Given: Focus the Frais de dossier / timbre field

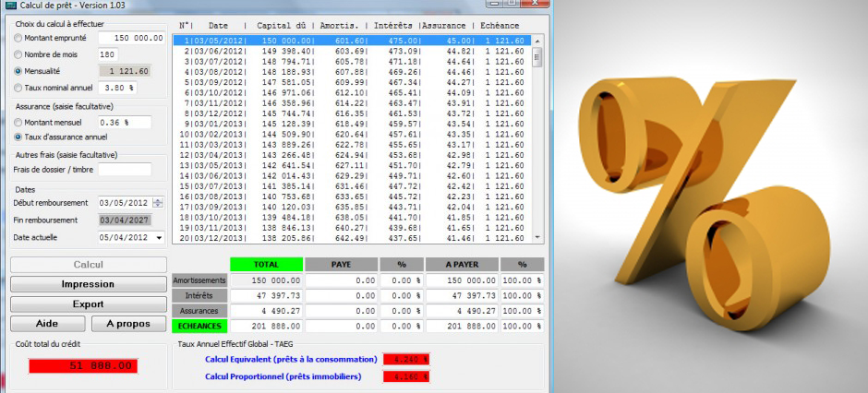Looking at the screenshot, I should [125, 170].
